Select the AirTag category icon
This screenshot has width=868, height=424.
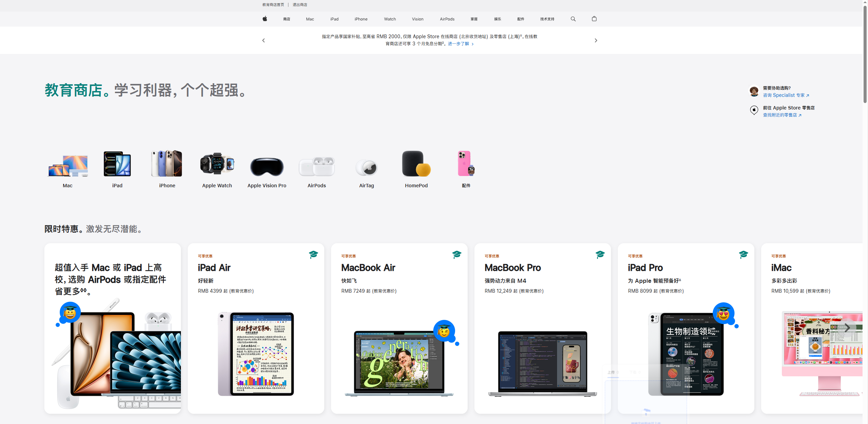367,167
